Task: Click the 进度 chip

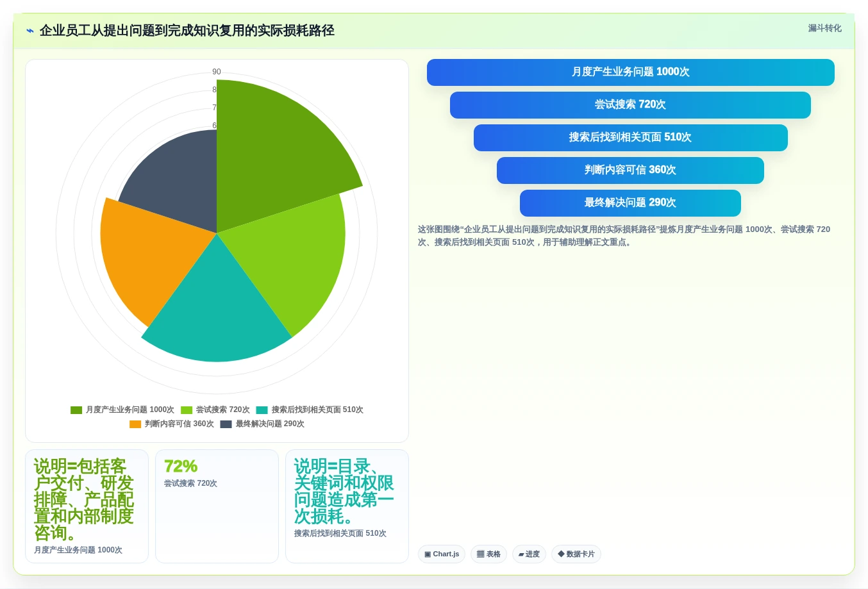Action: 529,554
